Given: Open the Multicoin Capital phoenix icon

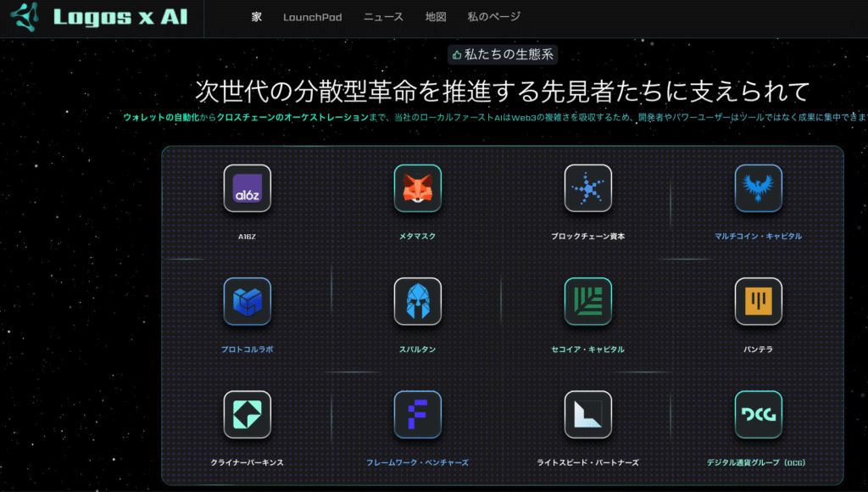Looking at the screenshot, I should pyautogui.click(x=759, y=188).
